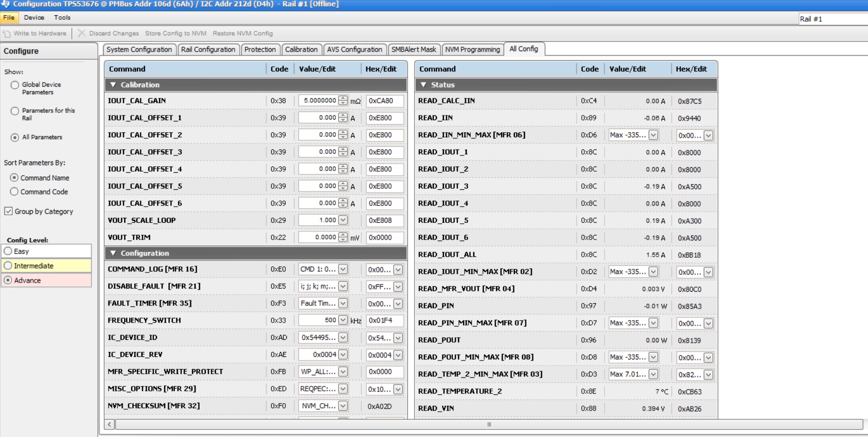Click Restore NVM Config button
This screenshot has width=868, height=437.
coord(243,33)
